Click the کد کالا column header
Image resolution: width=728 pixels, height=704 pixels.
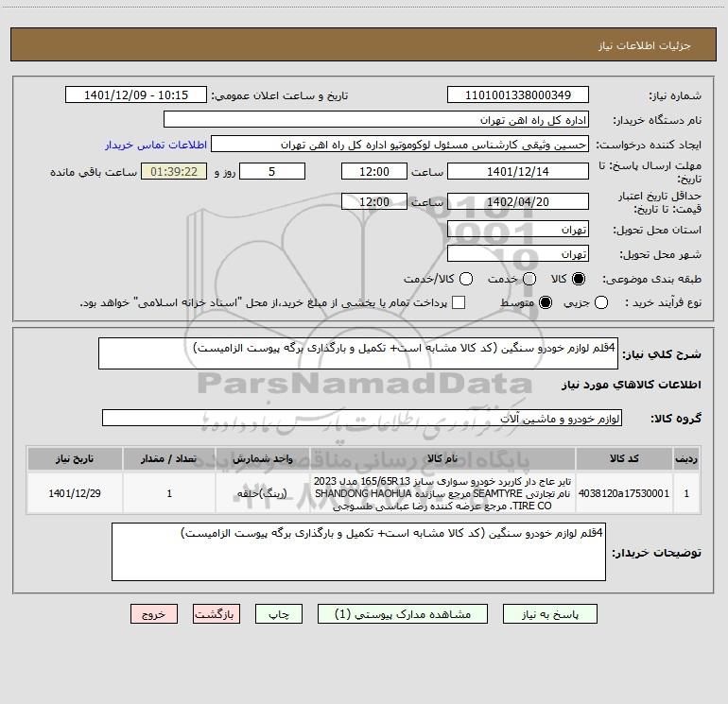pyautogui.click(x=624, y=458)
